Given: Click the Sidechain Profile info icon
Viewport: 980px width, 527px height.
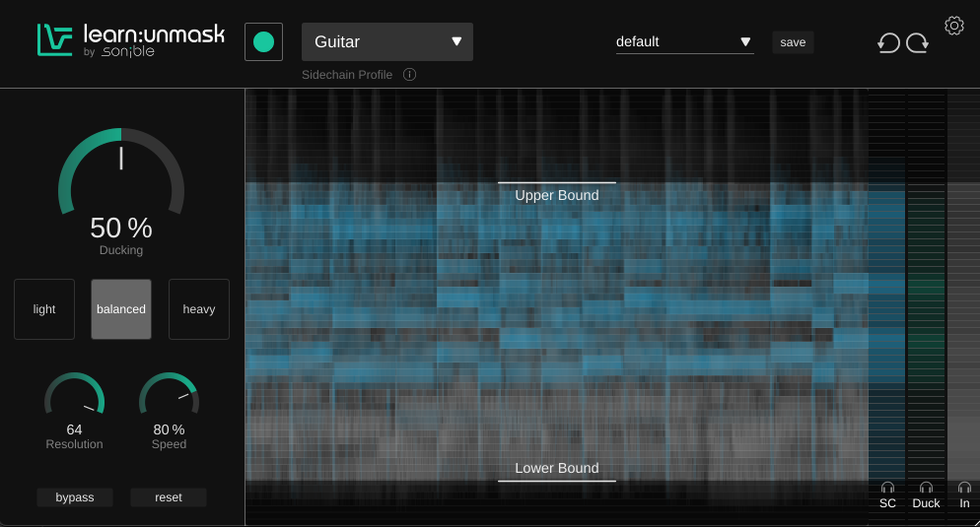Looking at the screenshot, I should 409,75.
